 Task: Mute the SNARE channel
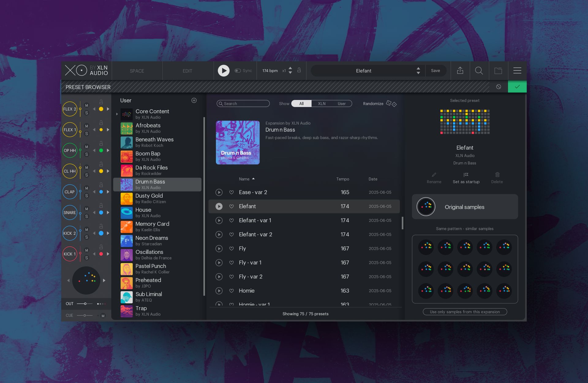pyautogui.click(x=87, y=209)
